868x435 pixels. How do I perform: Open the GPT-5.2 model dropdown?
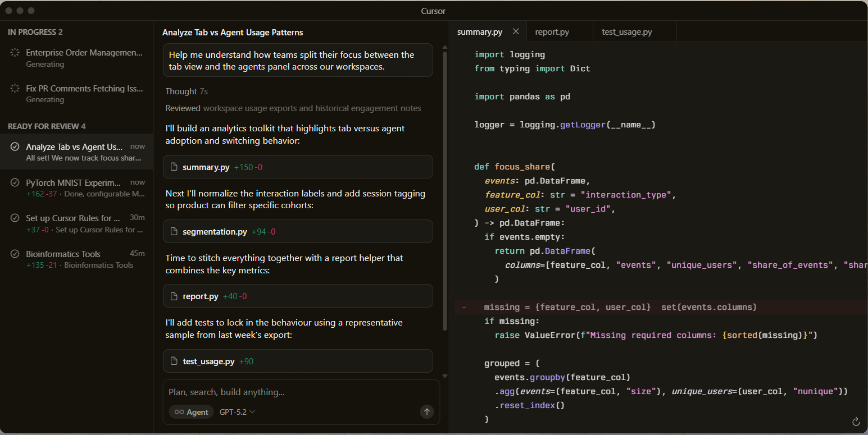point(237,412)
